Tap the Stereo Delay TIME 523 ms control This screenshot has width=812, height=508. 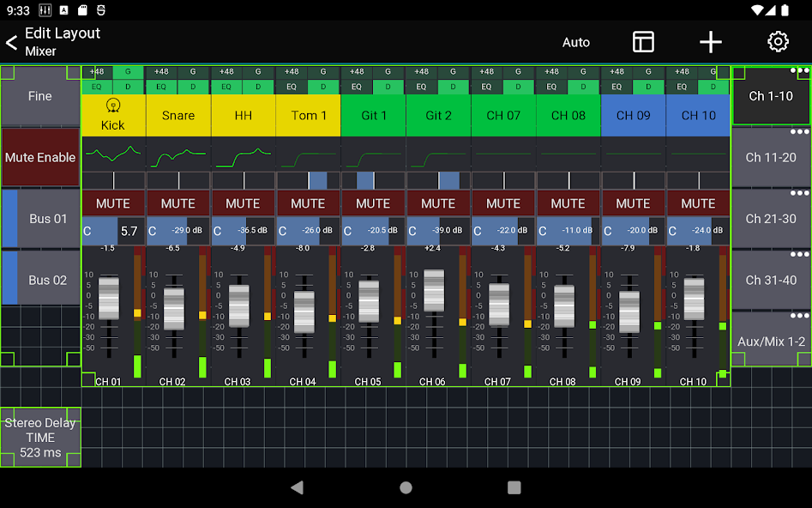point(40,438)
